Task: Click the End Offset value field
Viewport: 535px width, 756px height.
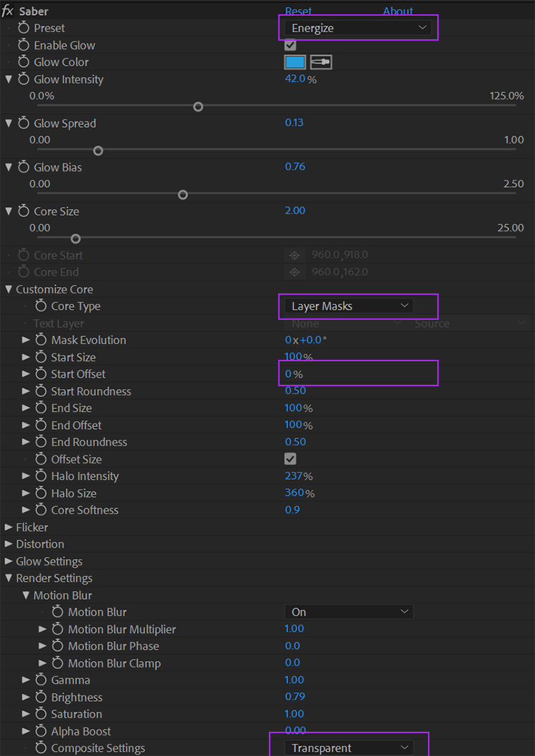Action: pos(294,425)
